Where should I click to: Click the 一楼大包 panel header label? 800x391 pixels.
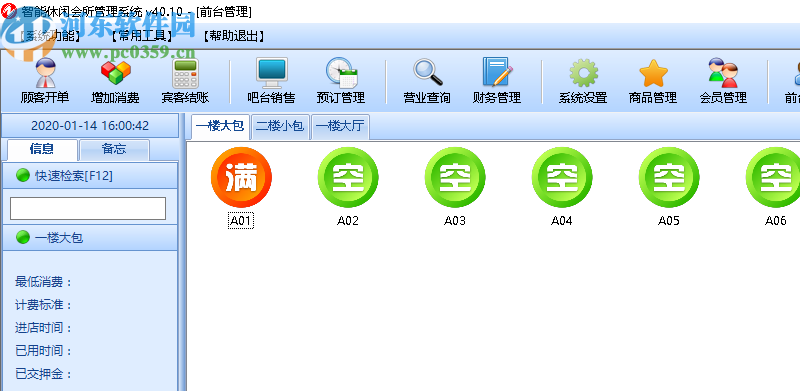[59, 237]
